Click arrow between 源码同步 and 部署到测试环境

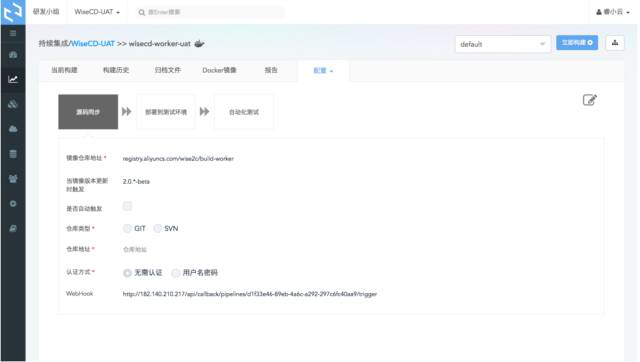[127, 111]
